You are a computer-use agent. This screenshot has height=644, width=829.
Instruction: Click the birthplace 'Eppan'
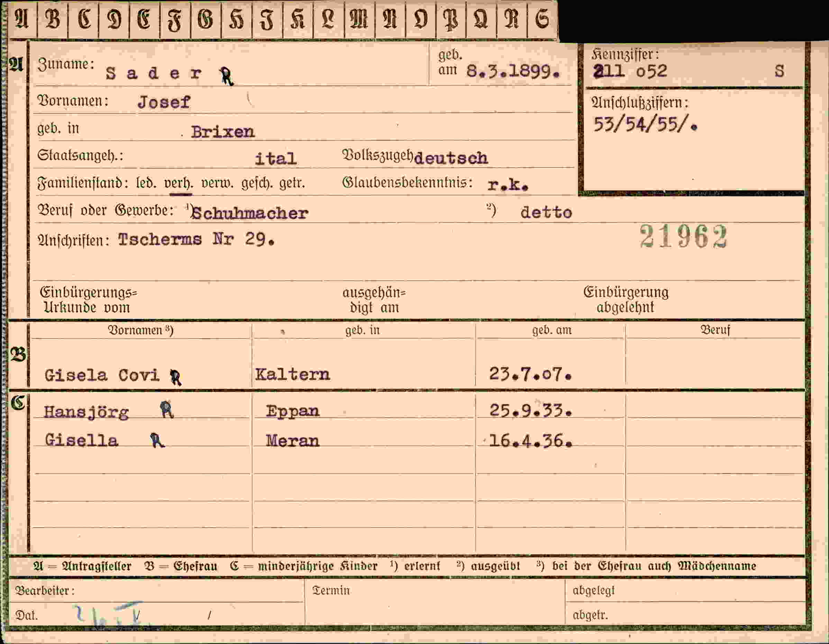pos(292,411)
